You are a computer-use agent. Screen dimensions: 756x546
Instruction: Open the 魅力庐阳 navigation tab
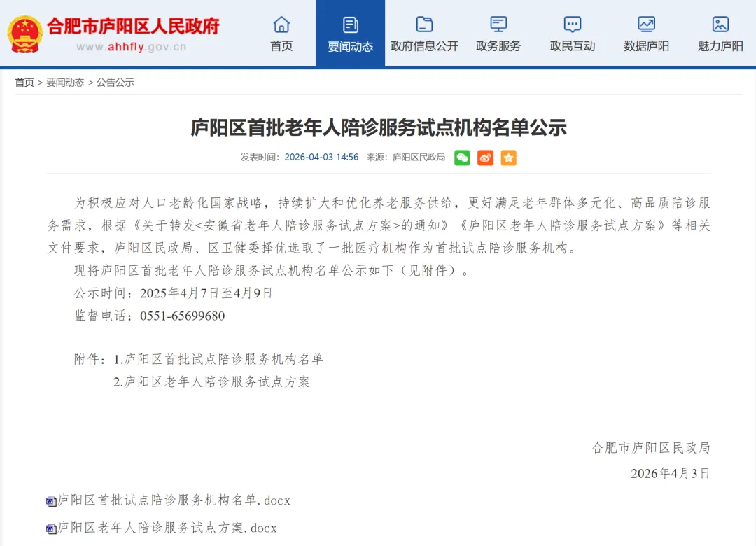coord(720,34)
